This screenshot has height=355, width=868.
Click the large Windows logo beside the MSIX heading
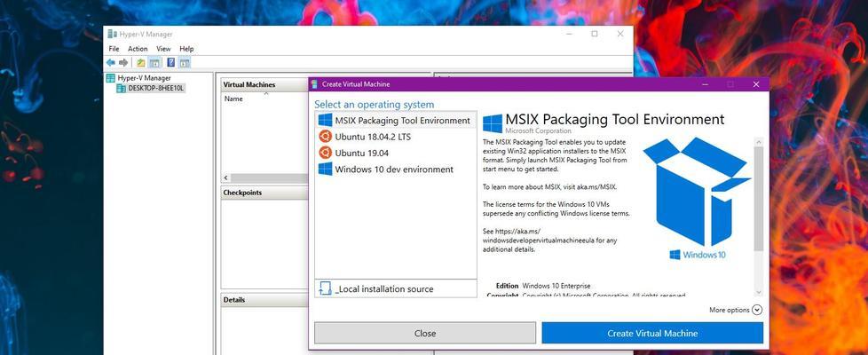tap(493, 123)
